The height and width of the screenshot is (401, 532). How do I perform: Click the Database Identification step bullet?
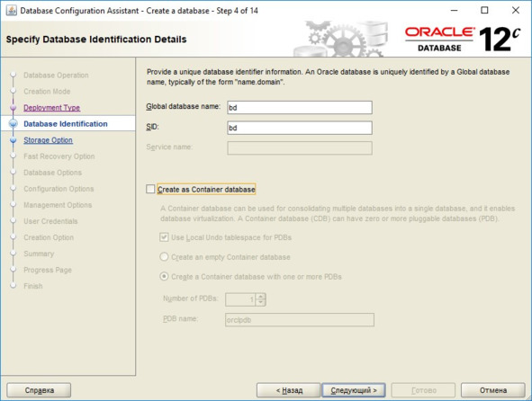[14, 124]
